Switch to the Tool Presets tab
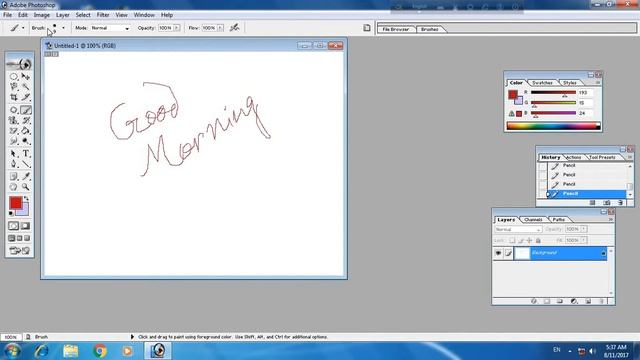Viewport: 640px width, 360px height. pyautogui.click(x=602, y=157)
